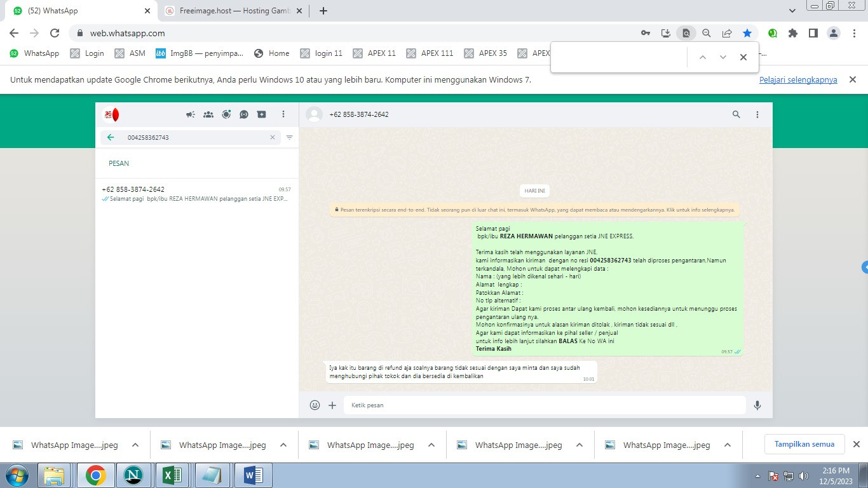Screen dimensions: 868x488
Task: Open the emoji picker
Action: [315, 405]
